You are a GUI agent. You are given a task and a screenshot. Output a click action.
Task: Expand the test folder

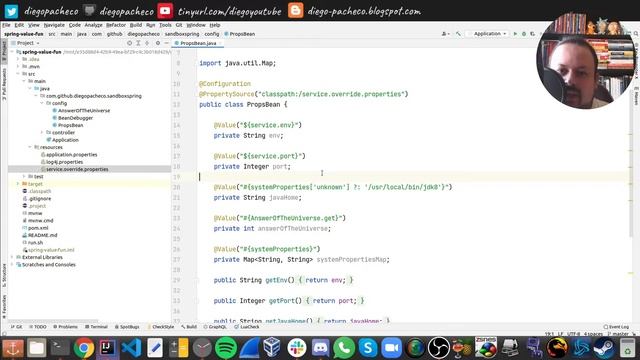click(24, 177)
